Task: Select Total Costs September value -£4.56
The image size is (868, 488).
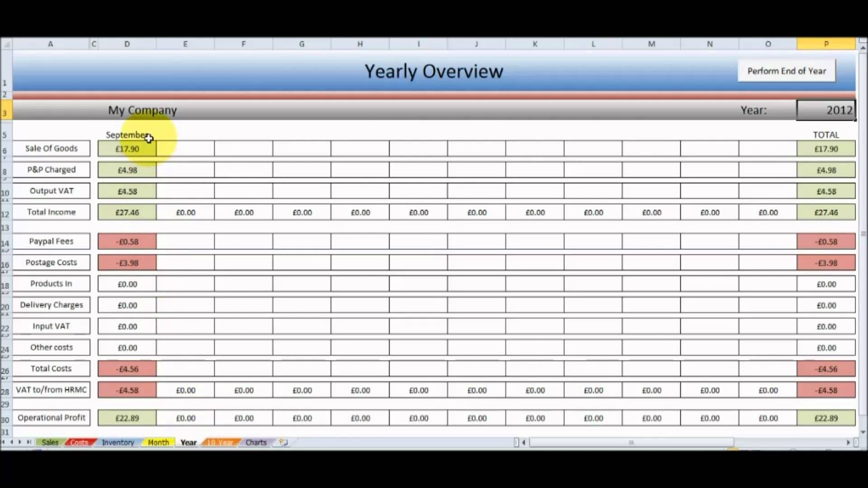Action: tap(127, 368)
